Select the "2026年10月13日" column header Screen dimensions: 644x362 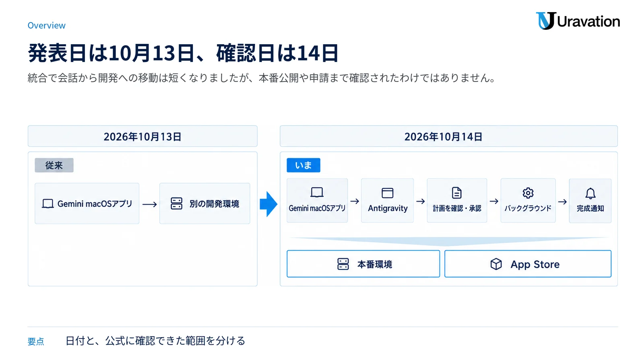pos(142,136)
